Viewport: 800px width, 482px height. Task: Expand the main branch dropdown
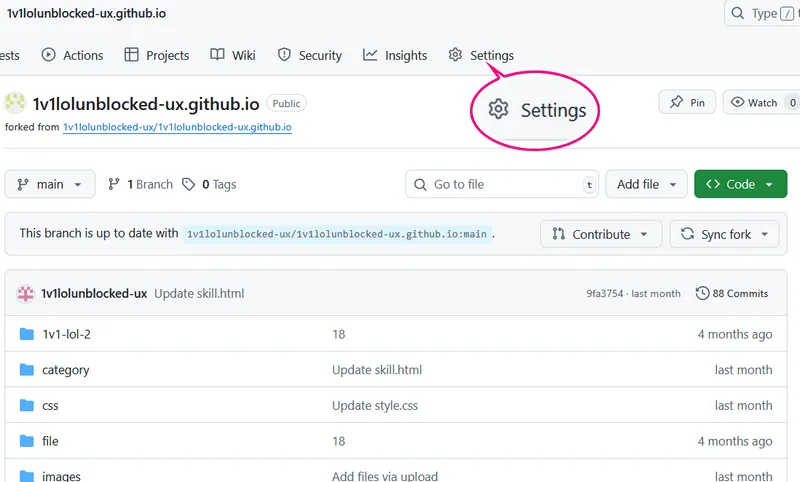click(x=50, y=184)
